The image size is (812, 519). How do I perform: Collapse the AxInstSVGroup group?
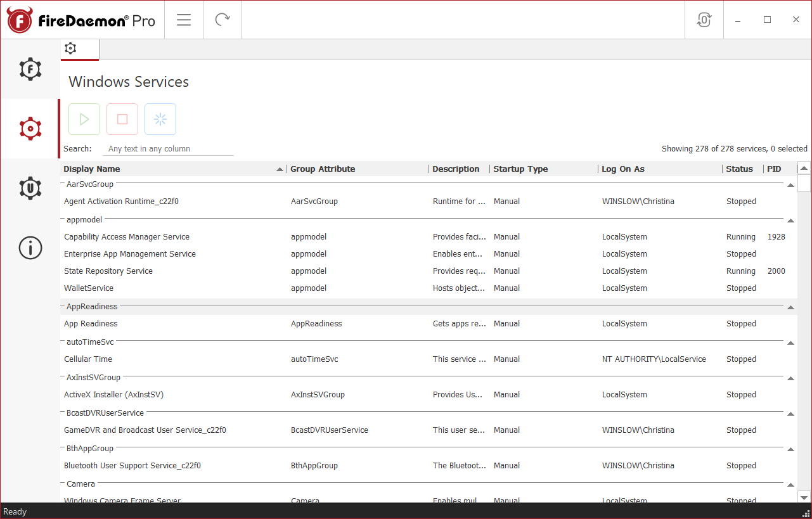pyautogui.click(x=790, y=378)
